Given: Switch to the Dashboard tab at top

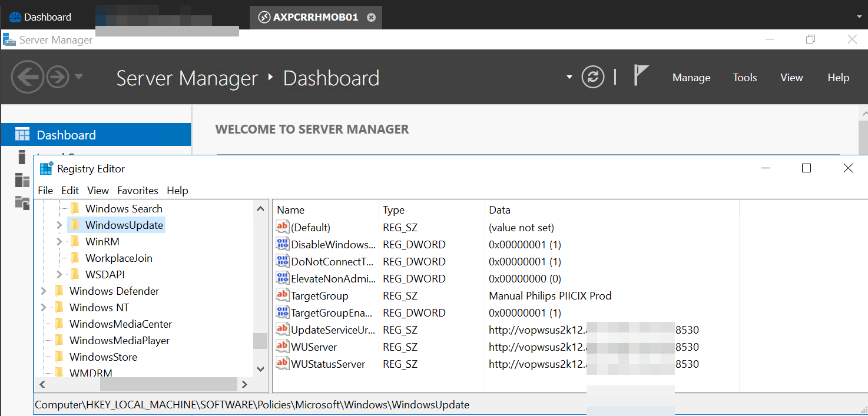Looking at the screenshot, I should 40,17.
